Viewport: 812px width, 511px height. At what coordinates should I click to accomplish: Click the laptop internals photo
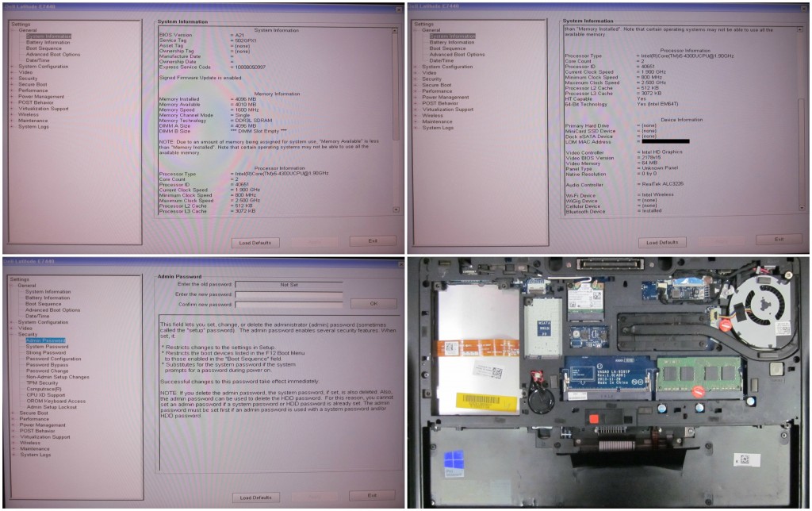click(609, 382)
